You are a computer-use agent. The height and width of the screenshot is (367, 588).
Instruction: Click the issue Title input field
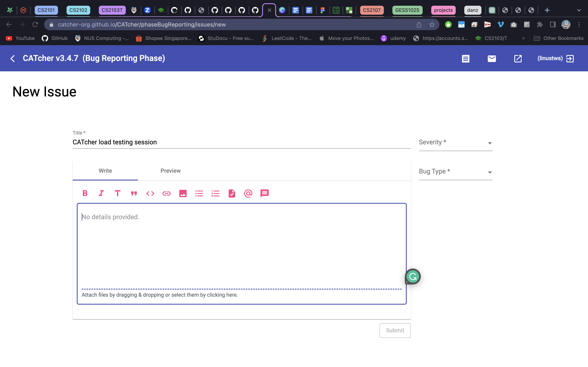[241, 142]
